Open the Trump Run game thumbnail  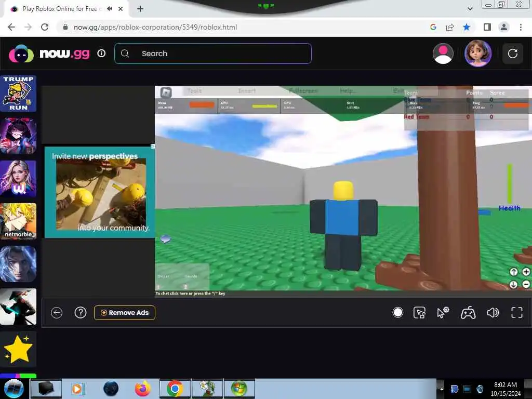tap(18, 94)
